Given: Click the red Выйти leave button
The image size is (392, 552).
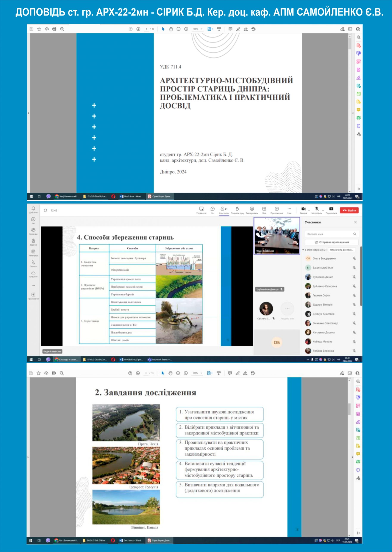Looking at the screenshot, I should click(x=349, y=210).
